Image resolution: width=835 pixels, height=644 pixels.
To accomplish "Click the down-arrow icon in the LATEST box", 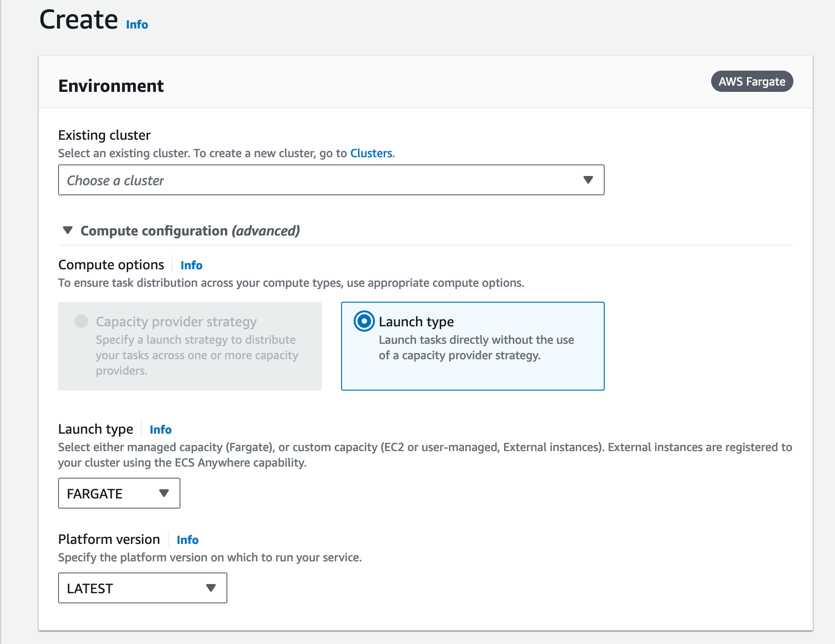I will 210,588.
